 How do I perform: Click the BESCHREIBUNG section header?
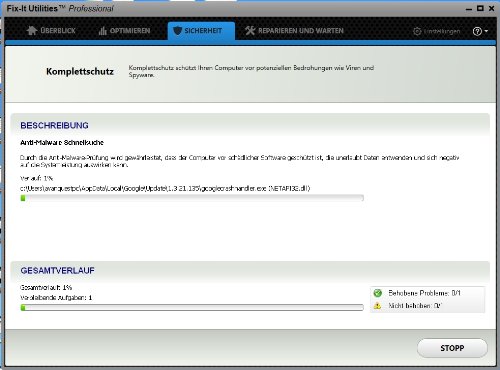(x=54, y=125)
